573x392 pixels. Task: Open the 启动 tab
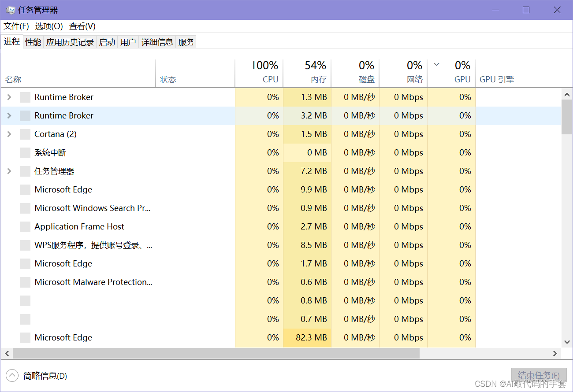coord(107,42)
